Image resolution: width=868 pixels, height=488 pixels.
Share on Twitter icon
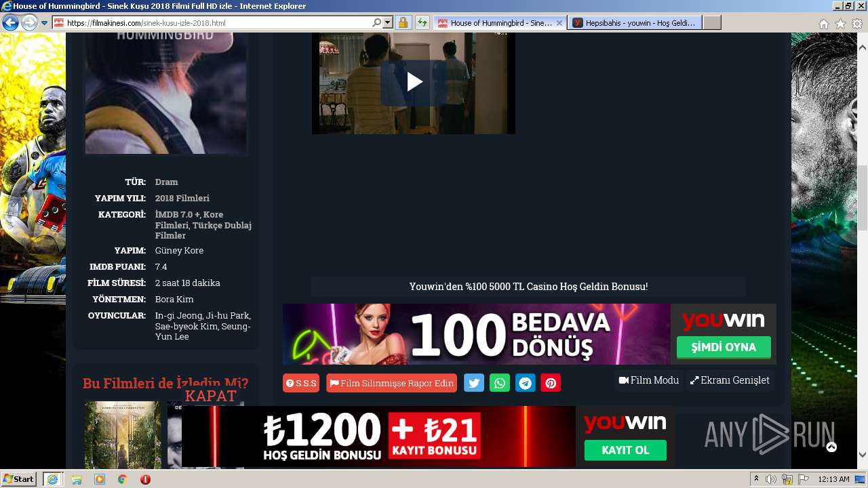[474, 383]
